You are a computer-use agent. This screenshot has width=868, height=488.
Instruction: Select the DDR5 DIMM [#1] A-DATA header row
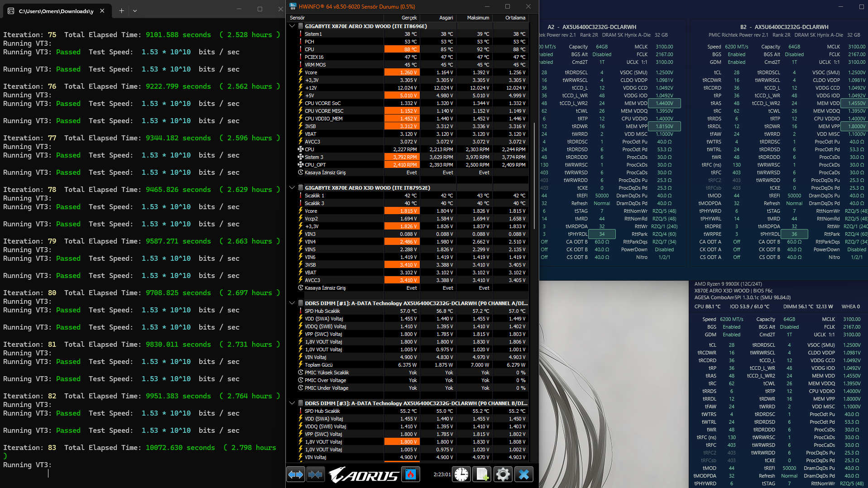coord(408,303)
